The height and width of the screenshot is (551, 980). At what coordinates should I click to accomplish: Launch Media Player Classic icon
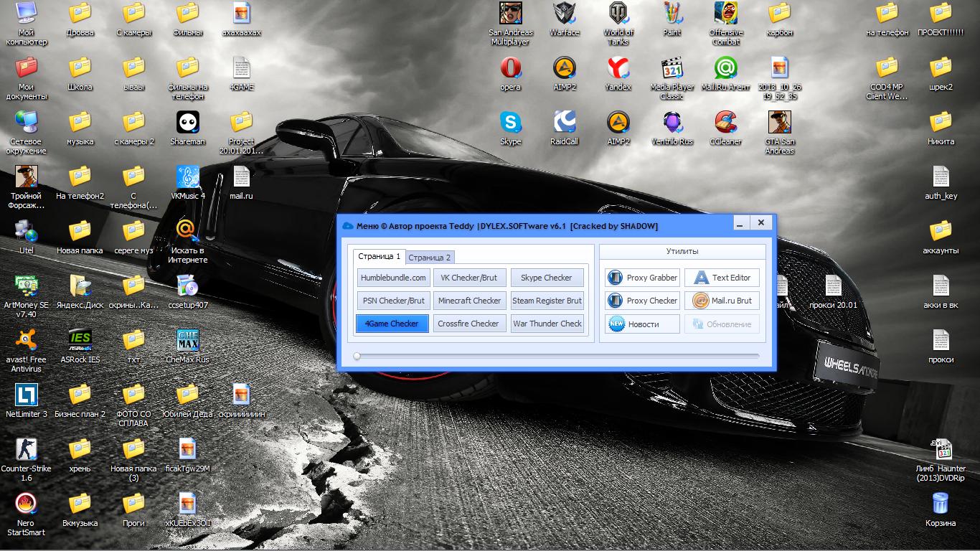point(672,78)
